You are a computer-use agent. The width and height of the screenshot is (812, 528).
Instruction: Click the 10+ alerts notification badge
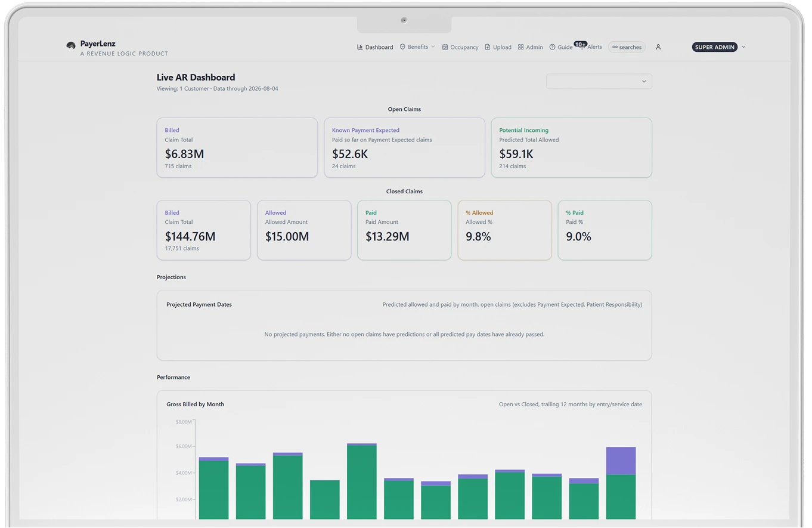pyautogui.click(x=581, y=44)
